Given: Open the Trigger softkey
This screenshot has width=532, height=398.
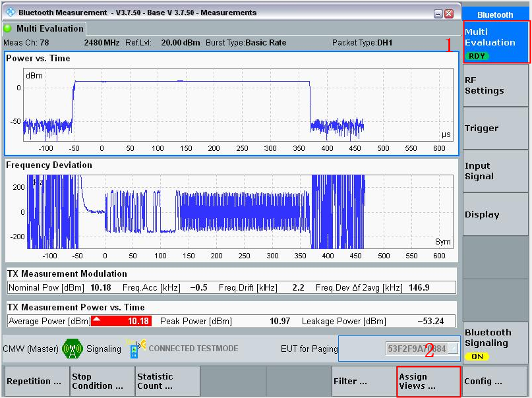Looking at the screenshot, I should 496,128.
